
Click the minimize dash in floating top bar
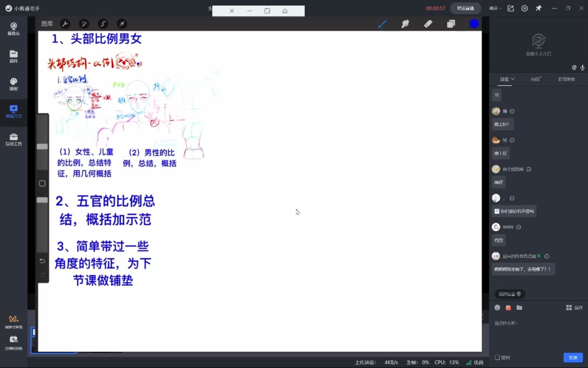pos(249,11)
